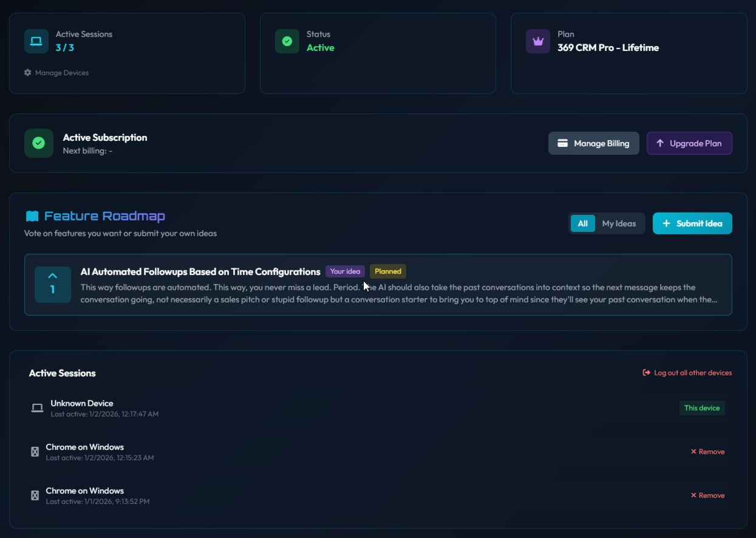756x538 pixels.
Task: Click Upgrade Plan
Action: [689, 143]
